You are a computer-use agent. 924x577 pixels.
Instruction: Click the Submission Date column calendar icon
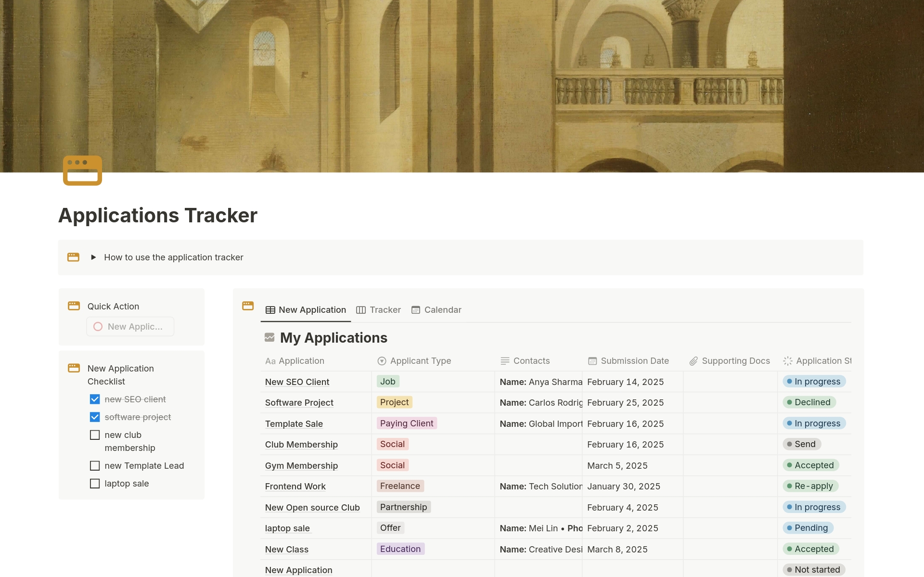[x=592, y=361]
